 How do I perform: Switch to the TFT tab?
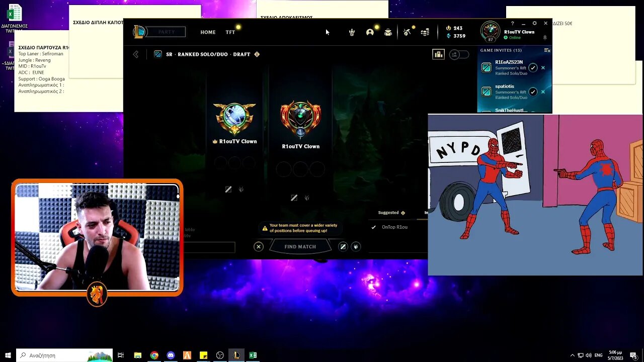230,32
